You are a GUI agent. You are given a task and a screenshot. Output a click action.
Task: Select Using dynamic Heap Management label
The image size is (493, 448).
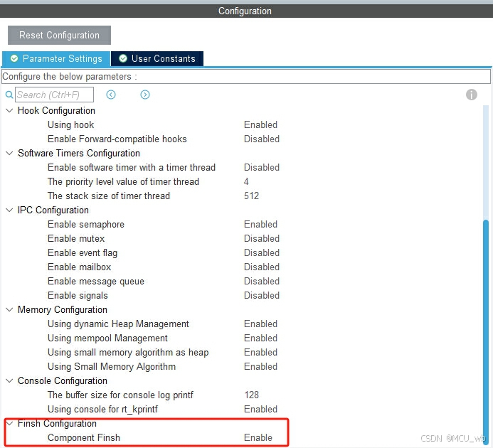click(118, 324)
